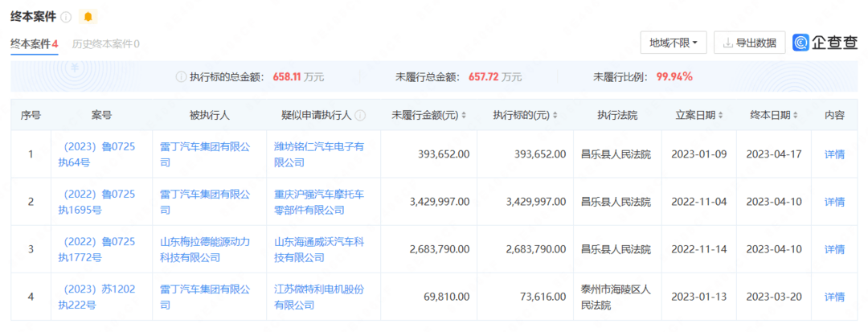Click end date 2023-04-17
Viewport: 868px width, 332px height.
coord(774,154)
